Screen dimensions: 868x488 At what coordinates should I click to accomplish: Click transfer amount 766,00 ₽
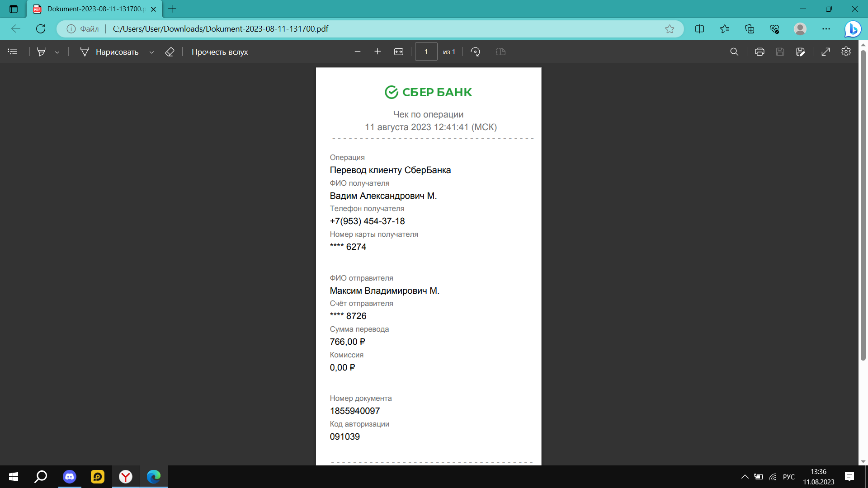coord(347,342)
